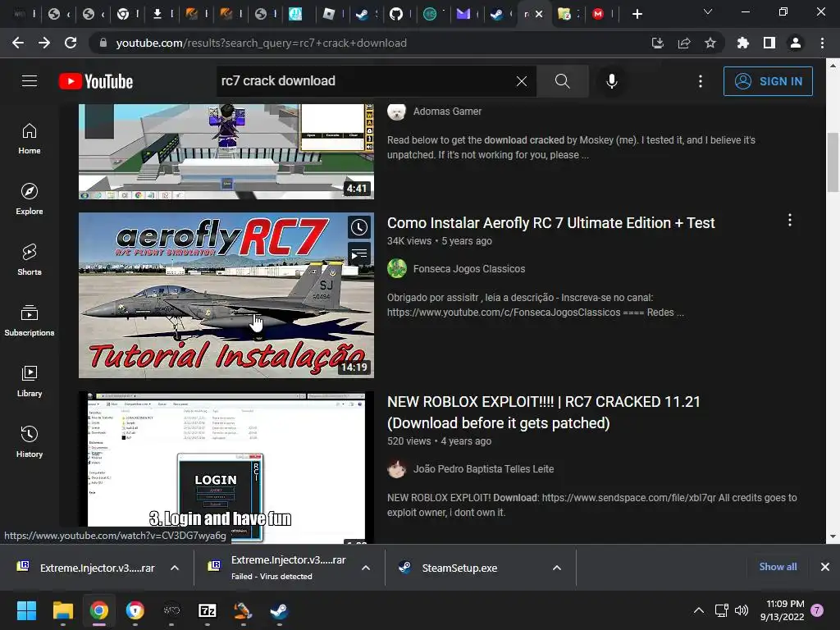
Task: Click the SIGN IN button
Action: 768,81
